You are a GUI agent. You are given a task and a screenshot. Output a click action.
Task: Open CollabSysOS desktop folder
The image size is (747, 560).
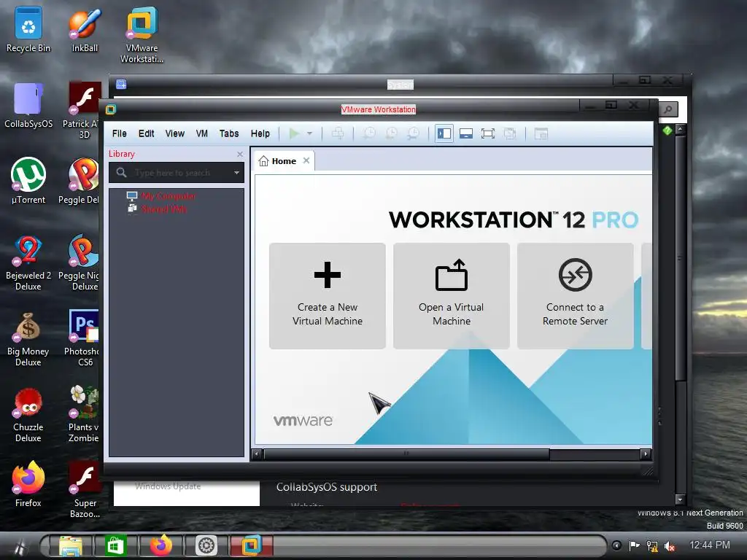click(x=28, y=106)
